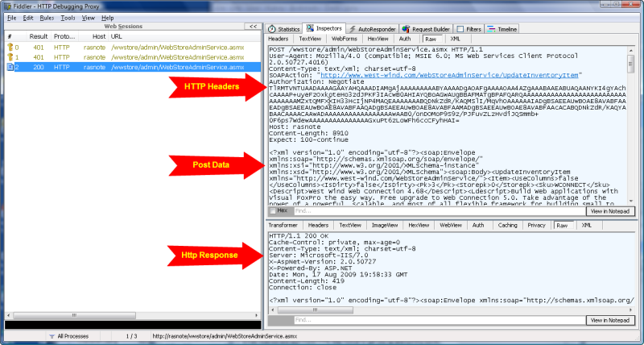Click the AutoResponder lightning bolt icon
The height and width of the screenshot is (345, 644).
352,28
